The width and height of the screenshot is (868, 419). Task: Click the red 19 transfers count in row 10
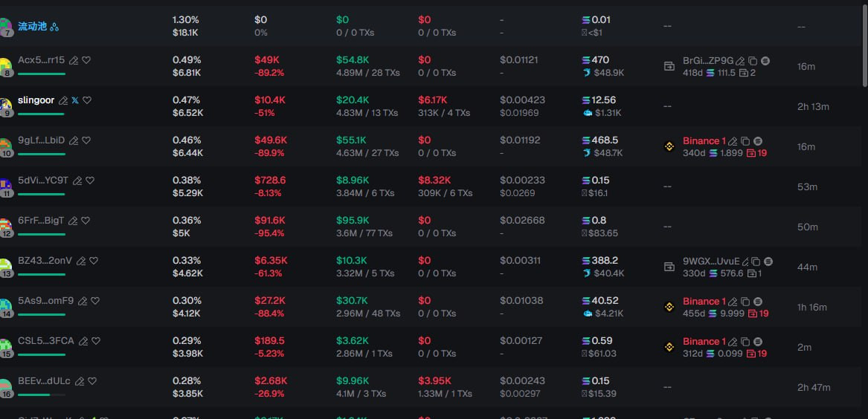click(757, 153)
